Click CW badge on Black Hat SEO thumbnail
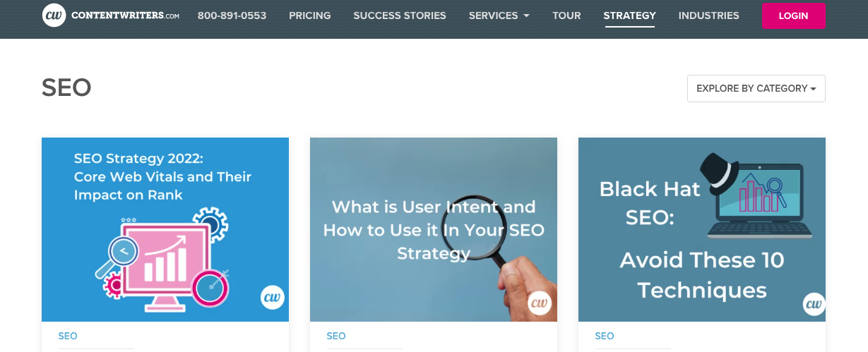The image size is (868, 352). click(x=814, y=304)
